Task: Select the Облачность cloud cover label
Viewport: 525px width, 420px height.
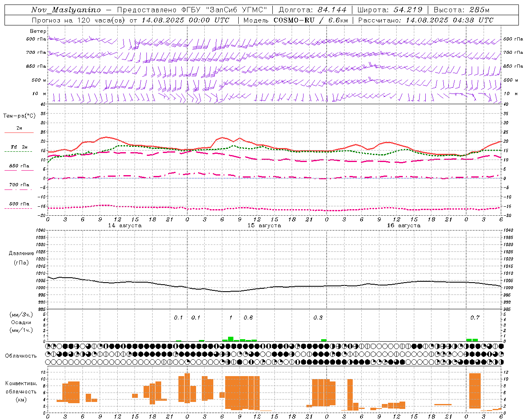Action: [21, 356]
